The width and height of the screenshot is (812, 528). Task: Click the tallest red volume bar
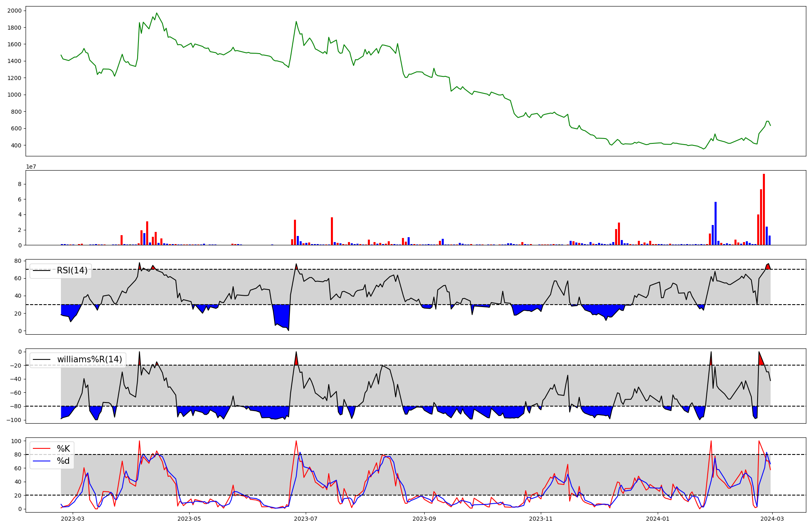[x=764, y=209]
